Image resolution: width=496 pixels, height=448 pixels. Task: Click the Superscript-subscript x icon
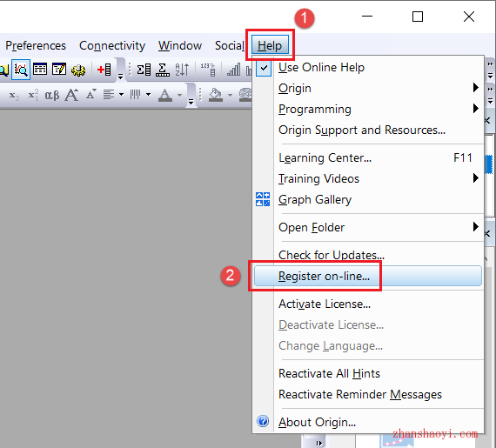point(33,95)
